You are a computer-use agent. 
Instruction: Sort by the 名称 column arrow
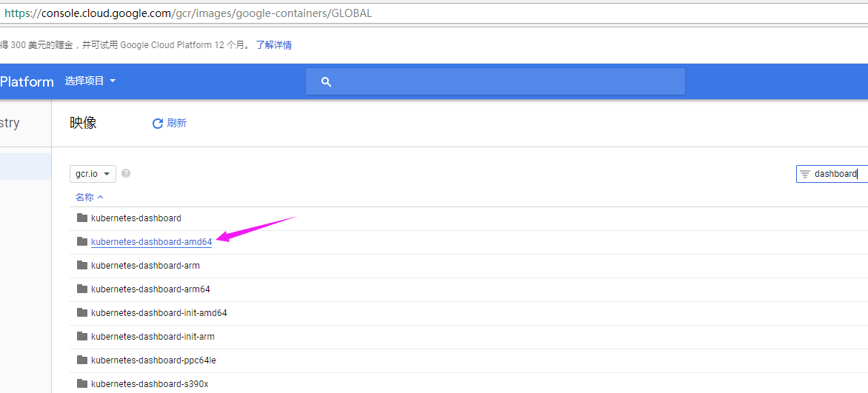click(100, 197)
